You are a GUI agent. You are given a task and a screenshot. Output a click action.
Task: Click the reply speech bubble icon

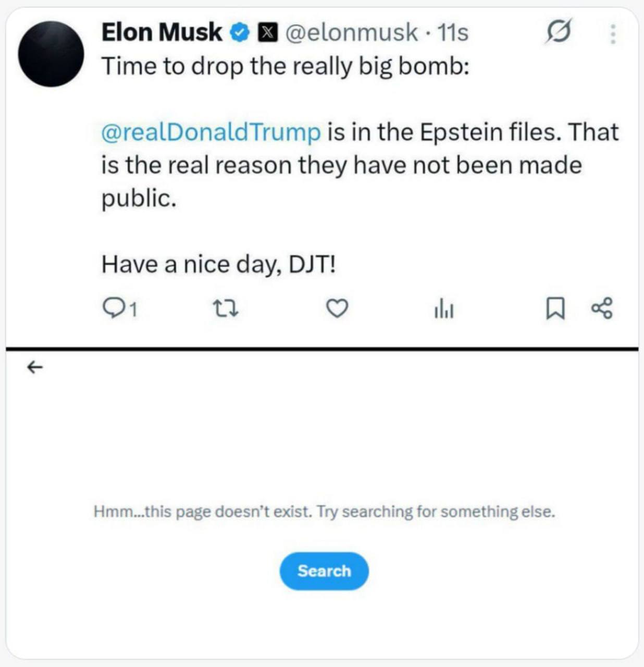point(112,308)
